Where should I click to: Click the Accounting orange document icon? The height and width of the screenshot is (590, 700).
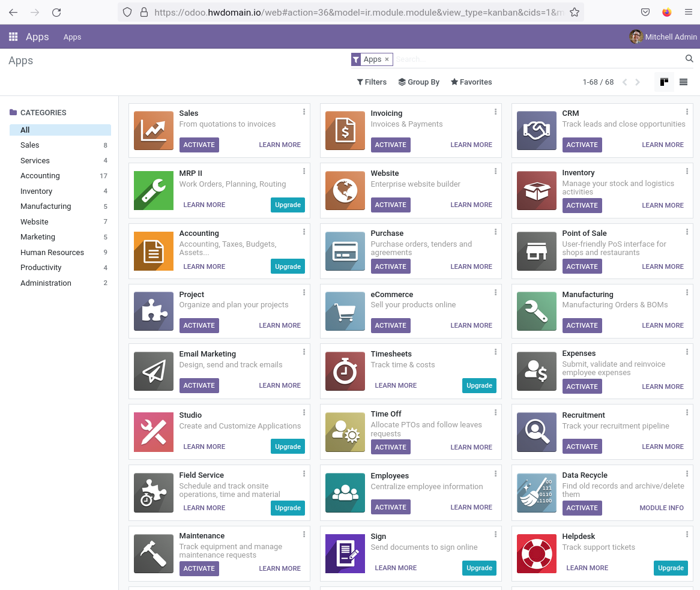tap(154, 251)
